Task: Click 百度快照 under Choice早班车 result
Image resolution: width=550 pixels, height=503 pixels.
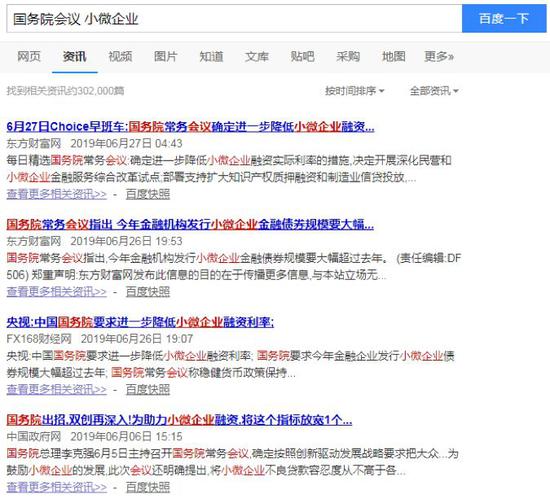Action: 148,194
